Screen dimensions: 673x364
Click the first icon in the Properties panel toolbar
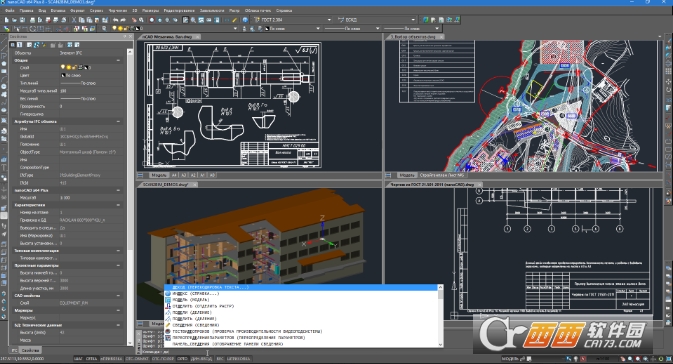point(12,45)
